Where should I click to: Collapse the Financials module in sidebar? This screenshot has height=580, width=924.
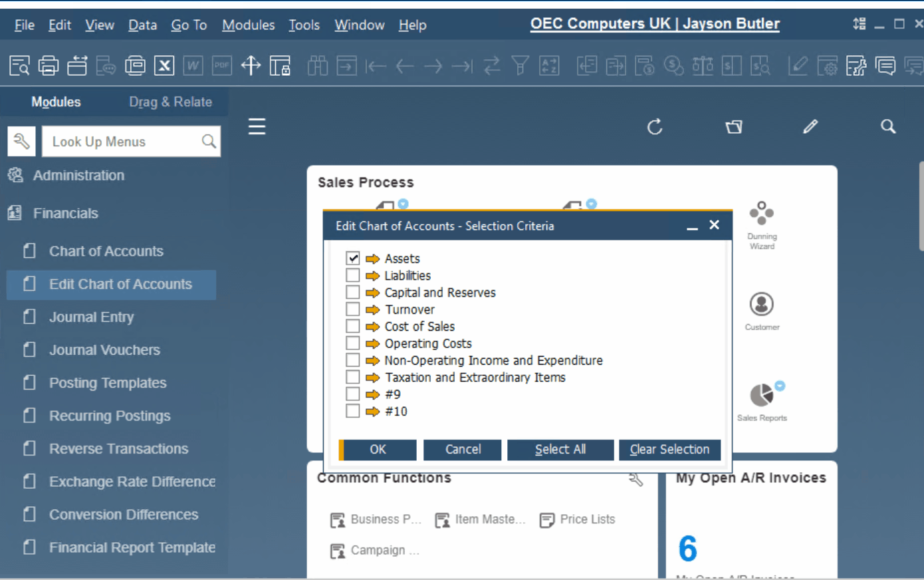(x=65, y=214)
